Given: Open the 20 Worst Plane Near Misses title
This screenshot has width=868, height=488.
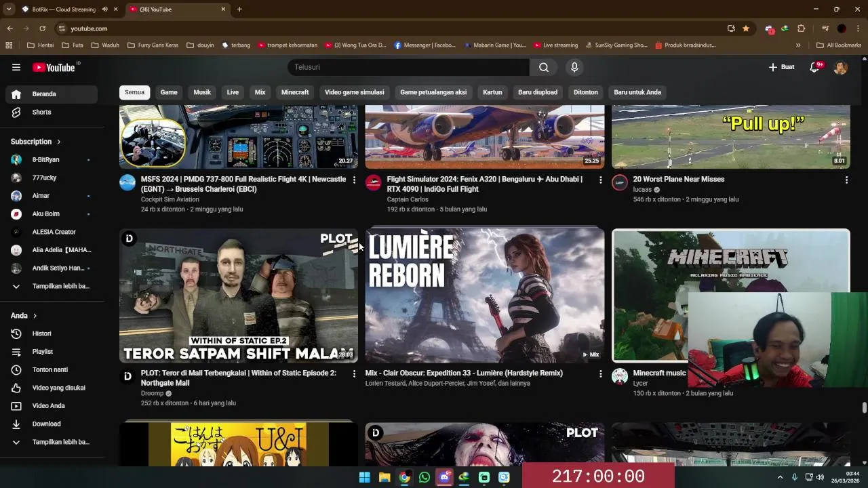Looking at the screenshot, I should coord(679,179).
